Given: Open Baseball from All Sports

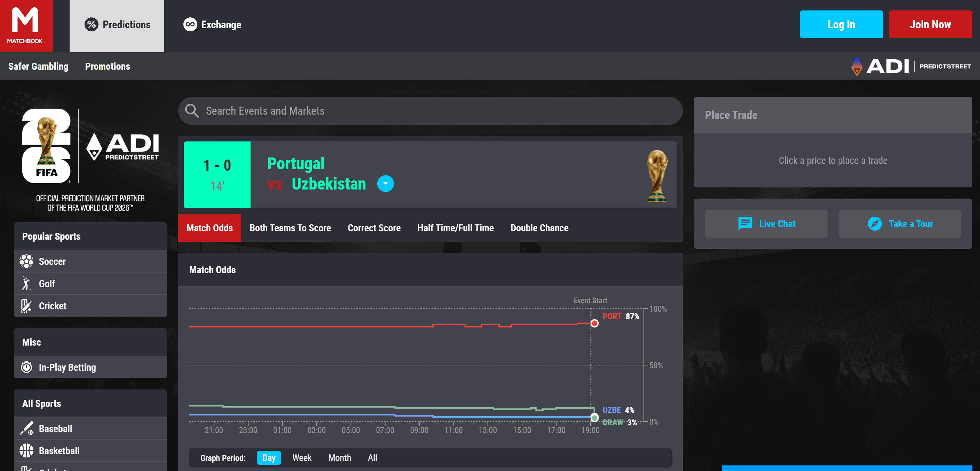Looking at the screenshot, I should [x=90, y=428].
